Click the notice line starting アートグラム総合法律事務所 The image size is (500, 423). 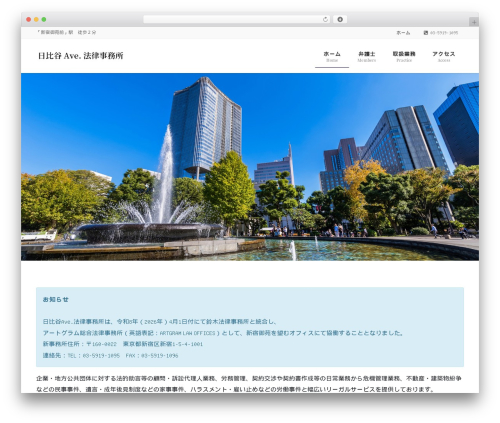[223, 333]
